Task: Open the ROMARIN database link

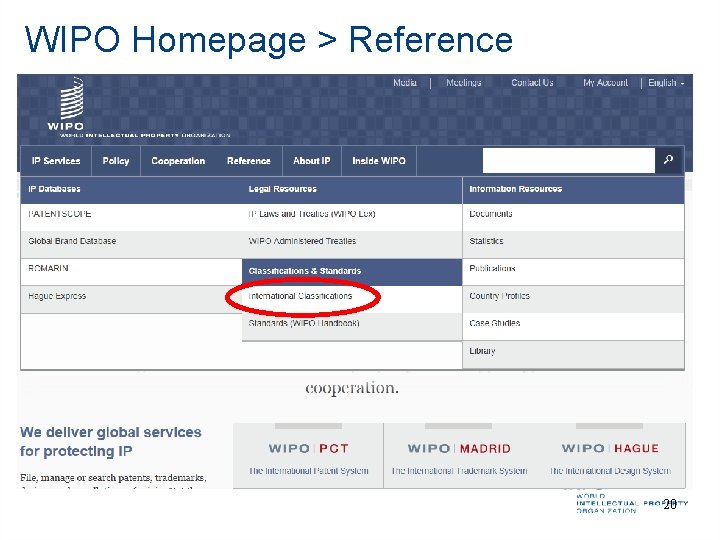Action: click(x=48, y=268)
